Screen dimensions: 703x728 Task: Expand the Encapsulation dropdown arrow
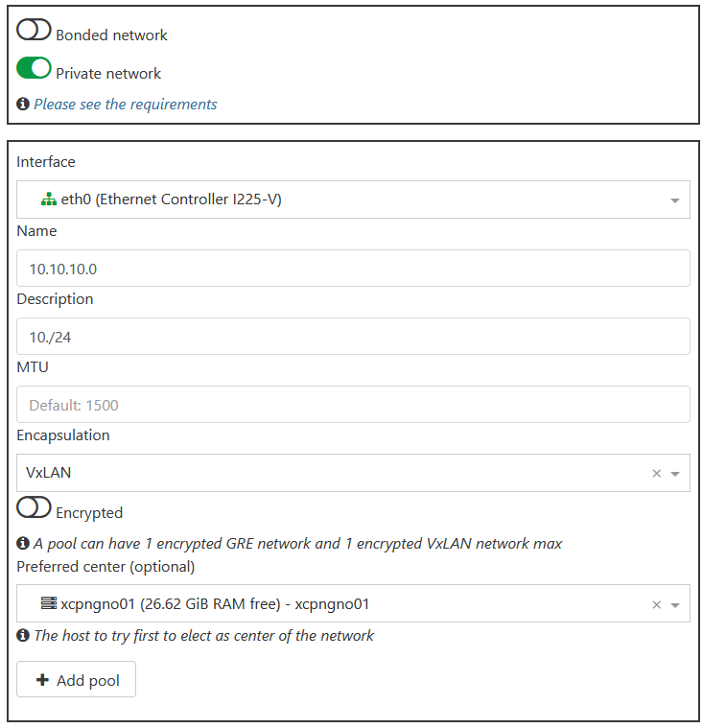click(674, 474)
